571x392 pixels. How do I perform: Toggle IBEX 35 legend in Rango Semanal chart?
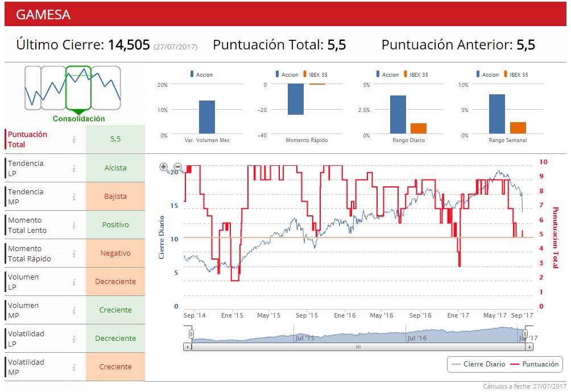(x=516, y=74)
